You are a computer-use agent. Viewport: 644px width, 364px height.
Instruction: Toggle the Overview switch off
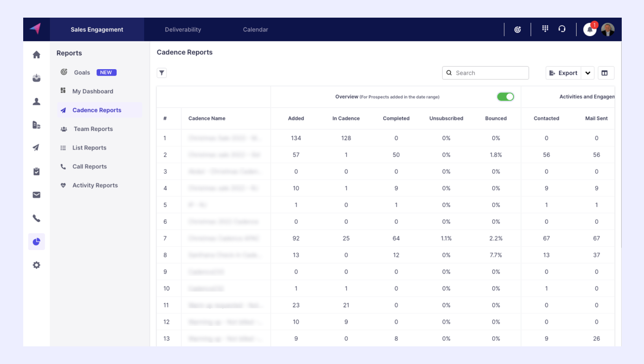[x=505, y=97]
